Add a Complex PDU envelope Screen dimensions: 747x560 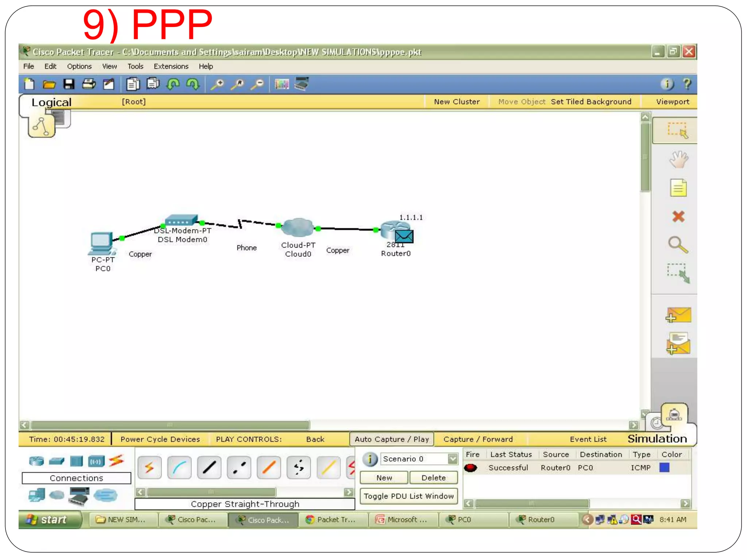pyautogui.click(x=678, y=343)
